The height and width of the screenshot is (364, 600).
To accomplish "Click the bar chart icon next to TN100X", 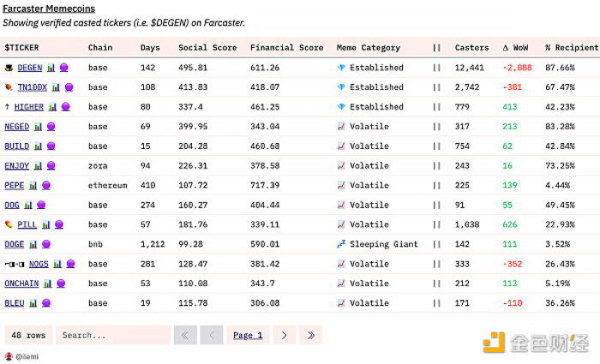I will (x=56, y=87).
